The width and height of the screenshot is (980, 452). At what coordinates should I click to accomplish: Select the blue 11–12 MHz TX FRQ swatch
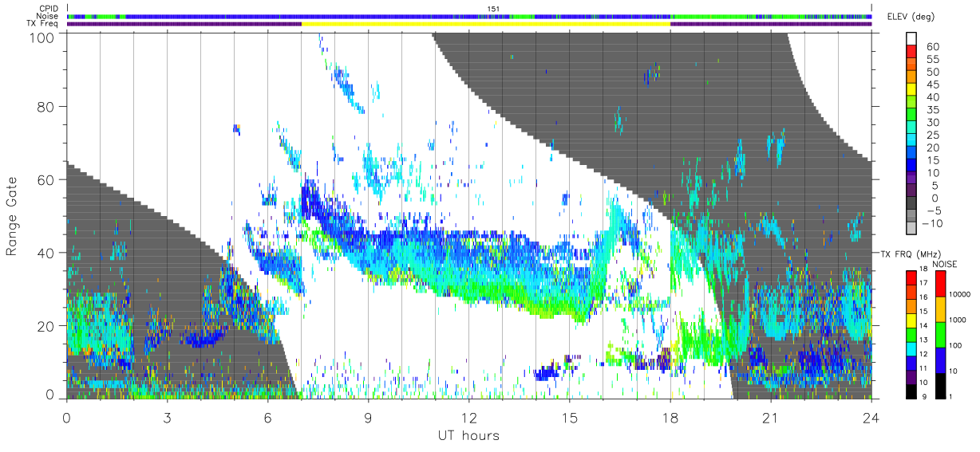tap(911, 363)
